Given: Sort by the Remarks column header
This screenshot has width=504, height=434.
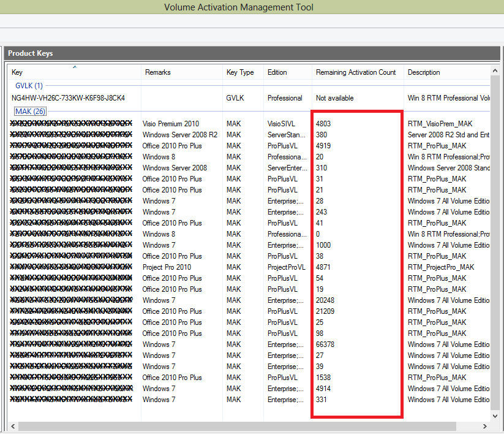Looking at the screenshot, I should tap(182, 72).
